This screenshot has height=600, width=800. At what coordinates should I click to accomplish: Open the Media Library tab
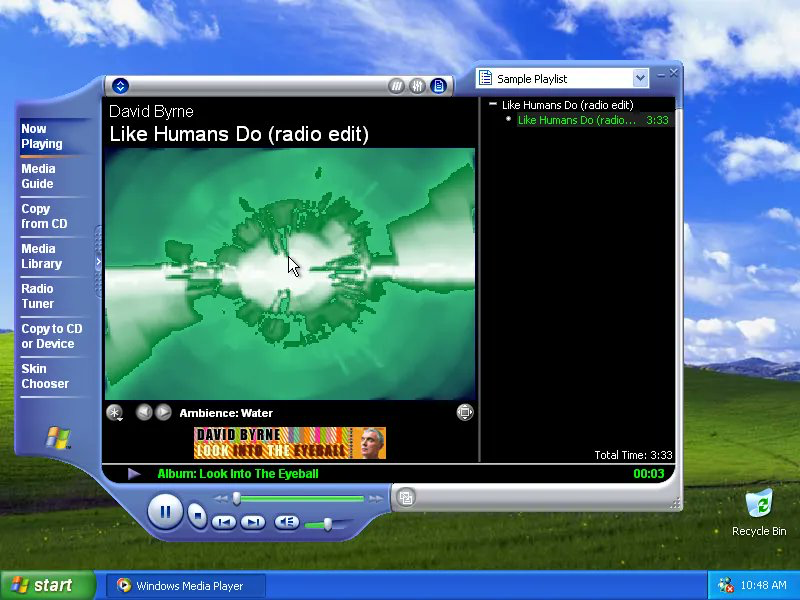pyautogui.click(x=42, y=256)
